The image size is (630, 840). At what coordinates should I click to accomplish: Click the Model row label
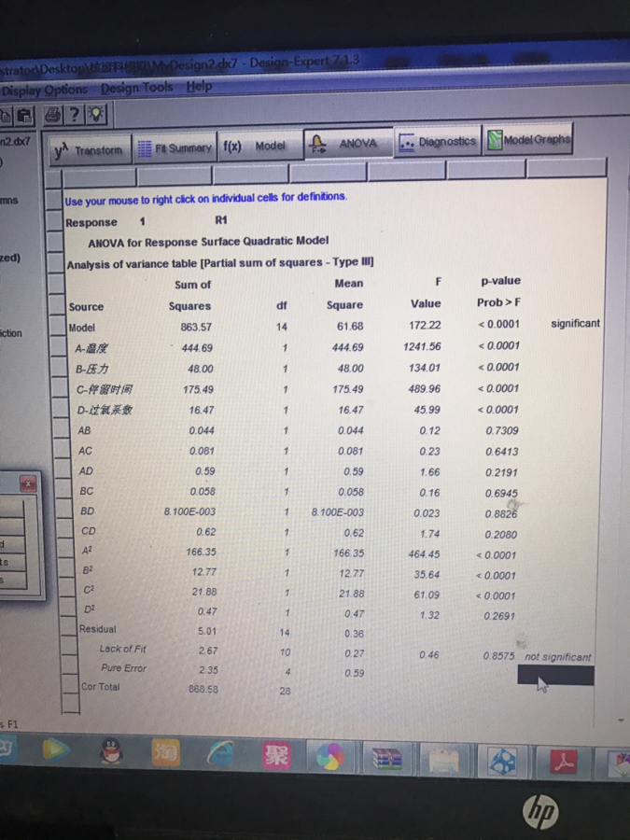tap(81, 328)
